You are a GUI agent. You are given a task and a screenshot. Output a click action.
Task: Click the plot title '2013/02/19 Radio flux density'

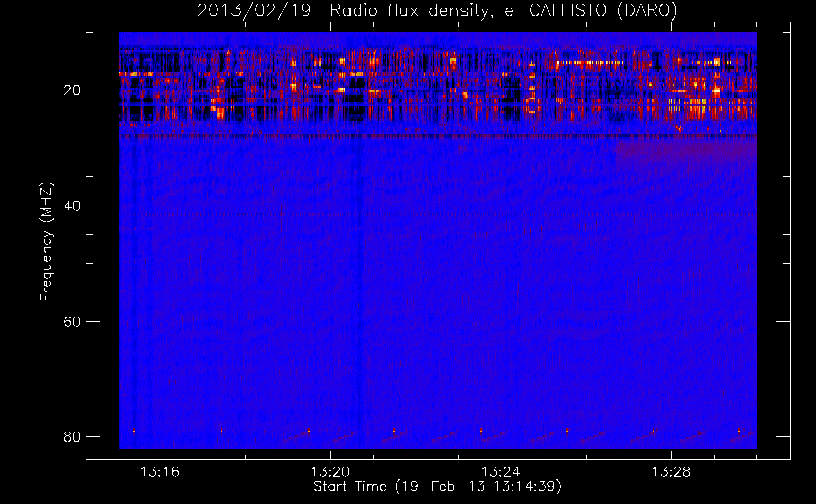(342, 11)
